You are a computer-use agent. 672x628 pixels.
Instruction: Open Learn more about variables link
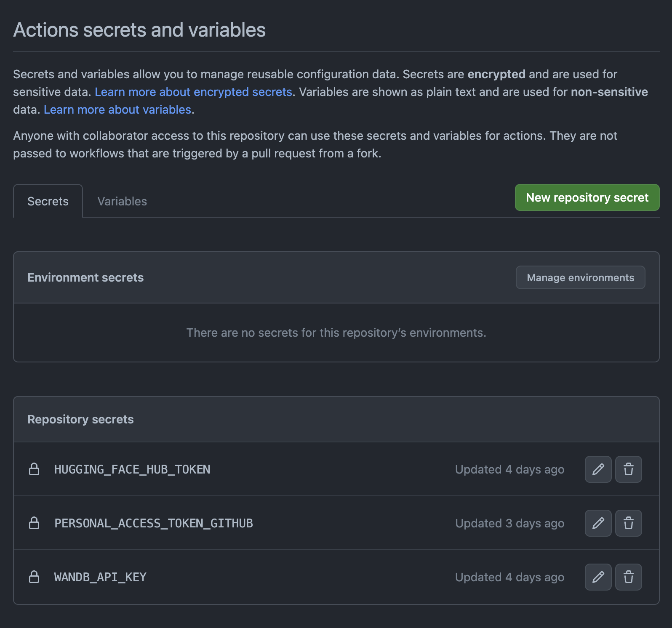coord(117,109)
